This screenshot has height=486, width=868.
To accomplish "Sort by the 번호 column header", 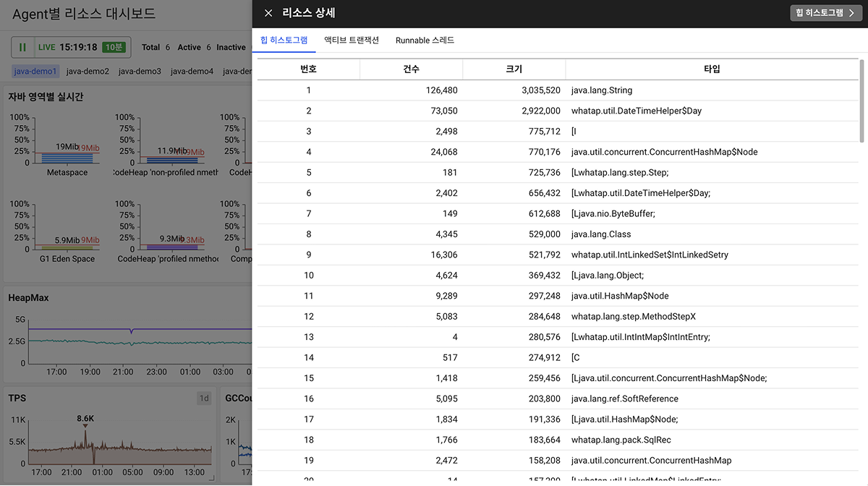I will (309, 69).
